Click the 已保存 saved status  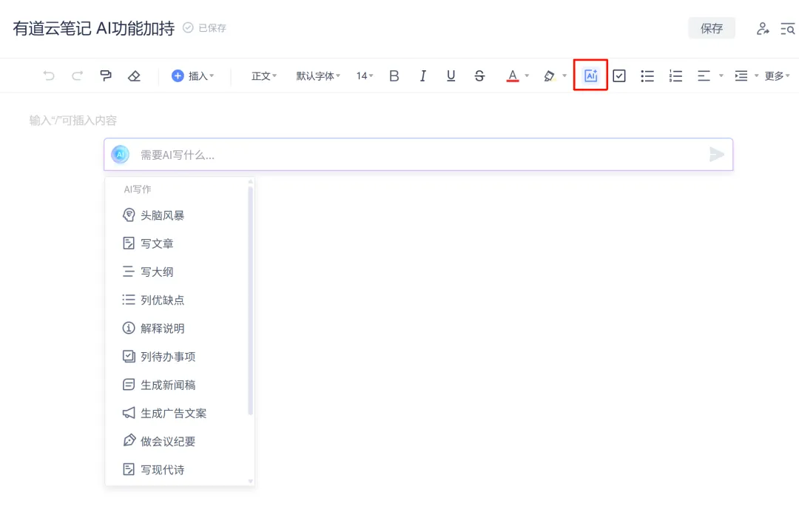[x=205, y=28]
